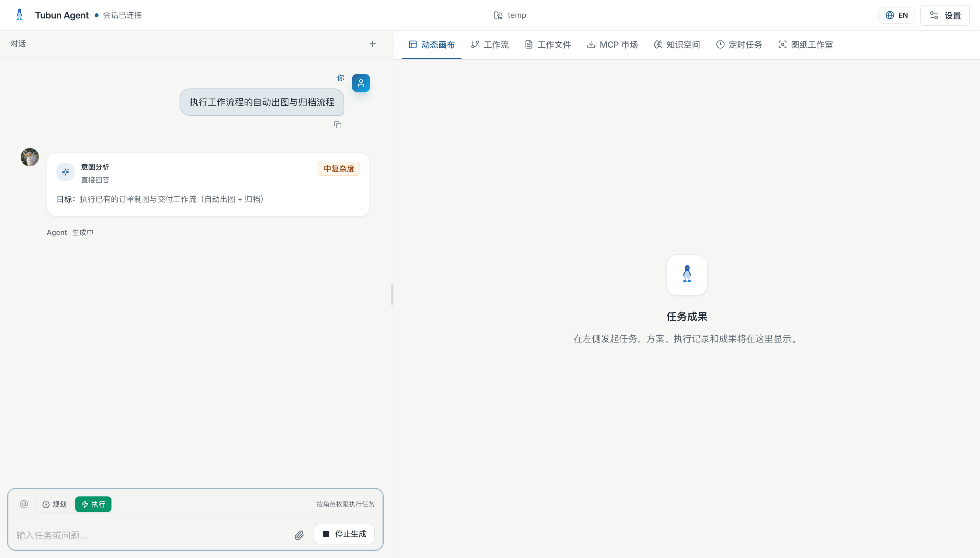Open the MCP 市场 tab
This screenshot has height=558, width=980.
tap(612, 45)
